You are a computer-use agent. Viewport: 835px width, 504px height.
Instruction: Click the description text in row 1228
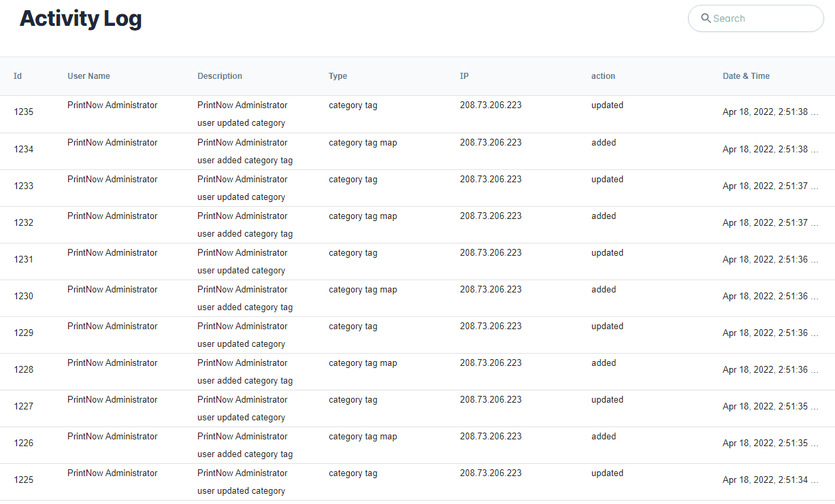[x=244, y=371]
